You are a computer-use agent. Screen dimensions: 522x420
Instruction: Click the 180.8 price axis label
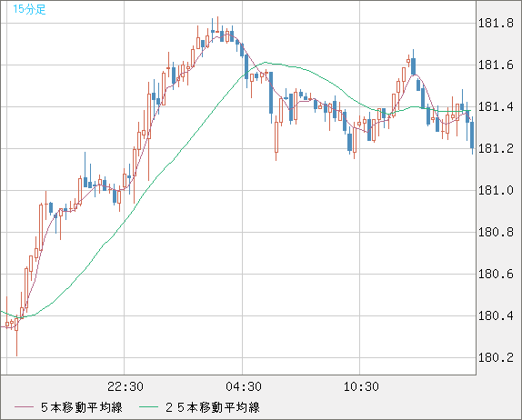(x=496, y=233)
